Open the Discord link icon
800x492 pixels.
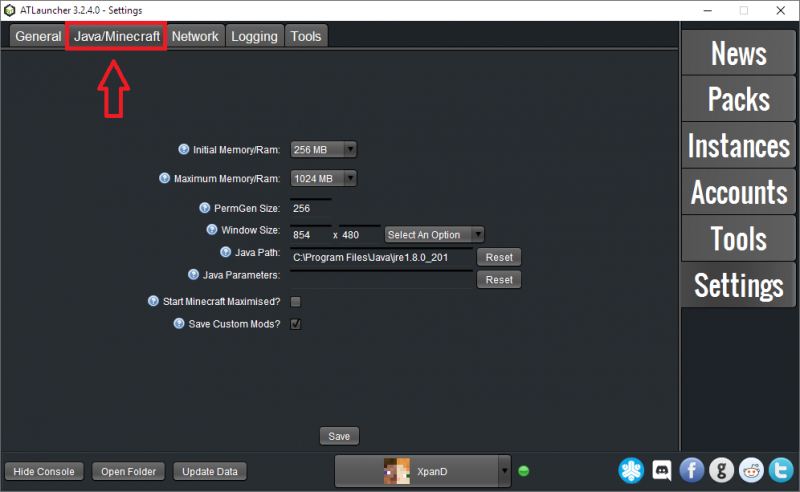(x=662, y=470)
